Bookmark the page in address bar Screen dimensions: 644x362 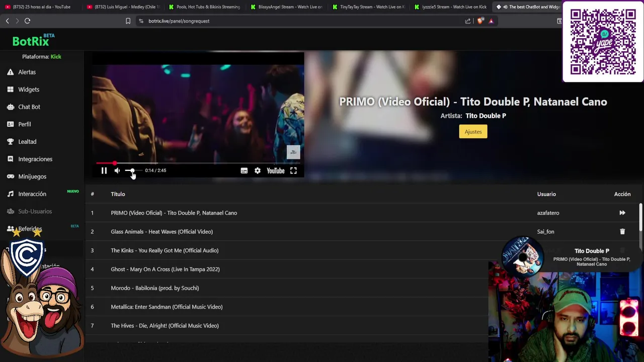coord(128,21)
